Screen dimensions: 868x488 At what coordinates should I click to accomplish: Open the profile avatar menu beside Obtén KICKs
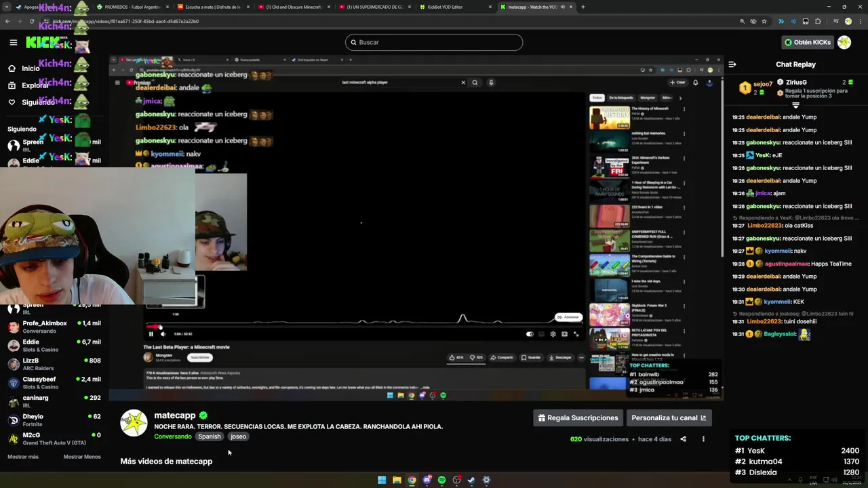pos(844,42)
